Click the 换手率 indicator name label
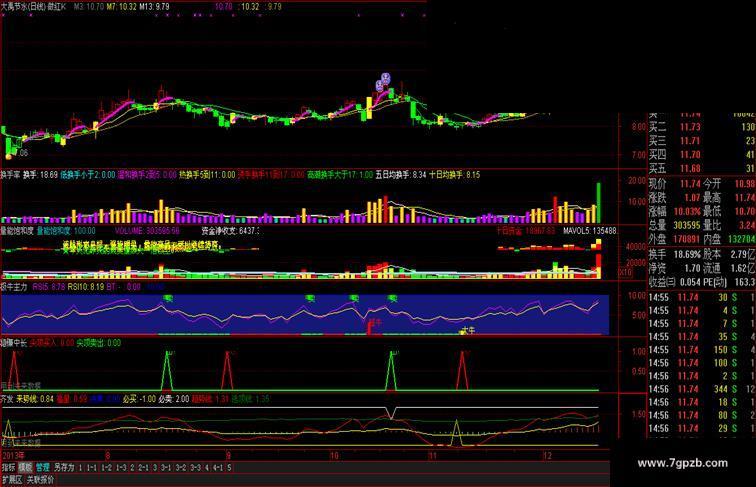The width and height of the screenshot is (756, 487). [x=10, y=175]
